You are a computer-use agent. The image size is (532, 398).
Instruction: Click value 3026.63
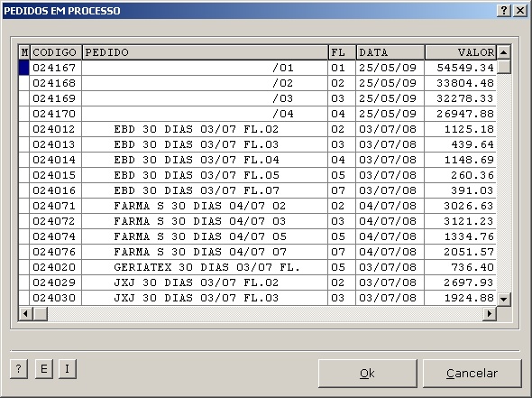469,206
